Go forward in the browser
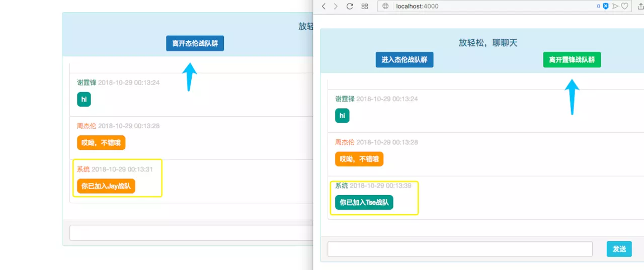644x270 pixels. coord(336,6)
